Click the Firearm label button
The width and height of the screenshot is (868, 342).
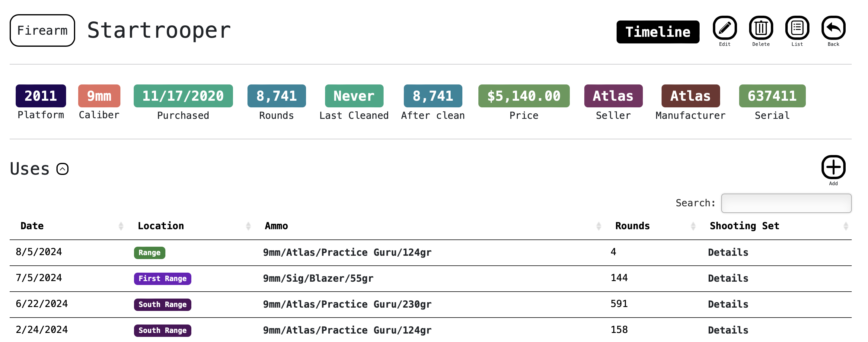(x=42, y=30)
